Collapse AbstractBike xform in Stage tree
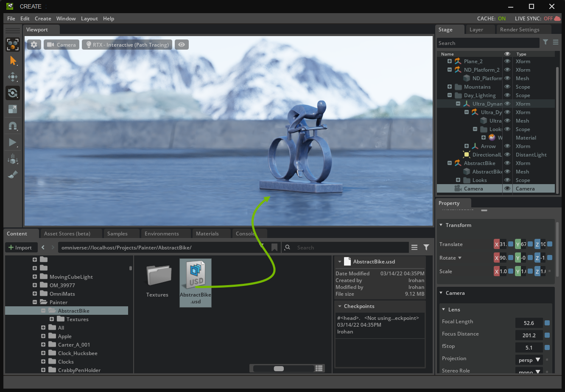Screen dimensions: 565x392 coord(449,163)
